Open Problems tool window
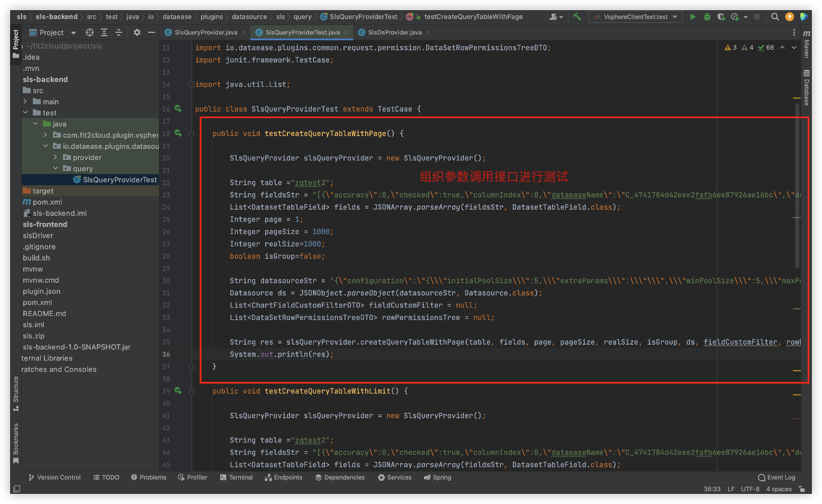 click(149, 477)
